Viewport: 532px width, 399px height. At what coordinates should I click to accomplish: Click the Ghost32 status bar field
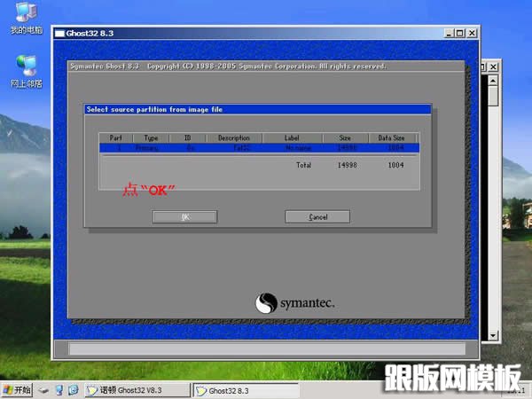click(267, 348)
